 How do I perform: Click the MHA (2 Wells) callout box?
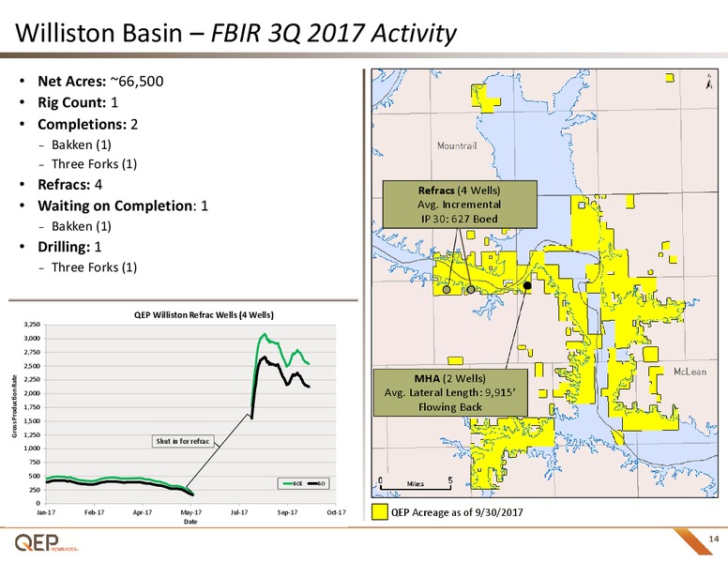coord(450,392)
